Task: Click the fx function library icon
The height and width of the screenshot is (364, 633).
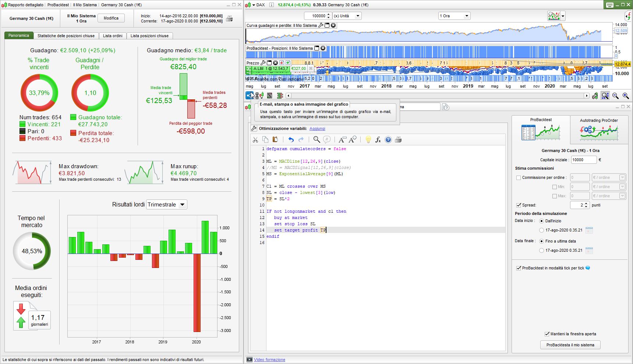Action: (x=378, y=139)
